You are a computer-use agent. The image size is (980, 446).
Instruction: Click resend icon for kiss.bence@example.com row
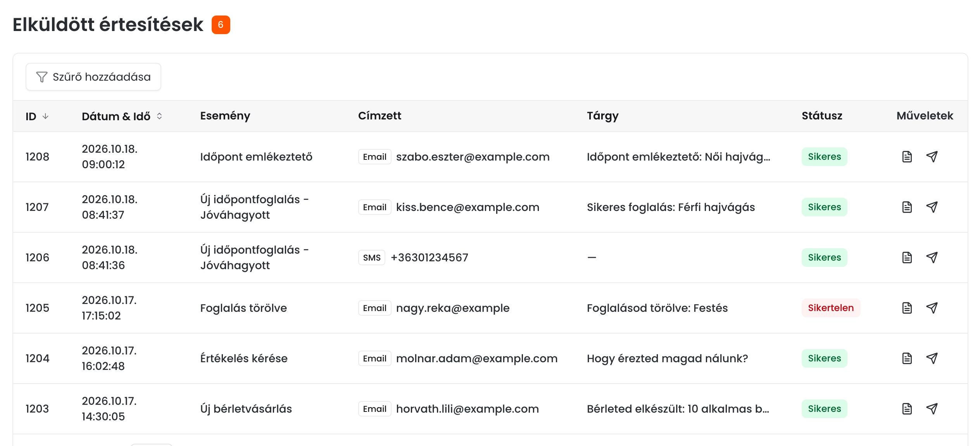coord(932,207)
